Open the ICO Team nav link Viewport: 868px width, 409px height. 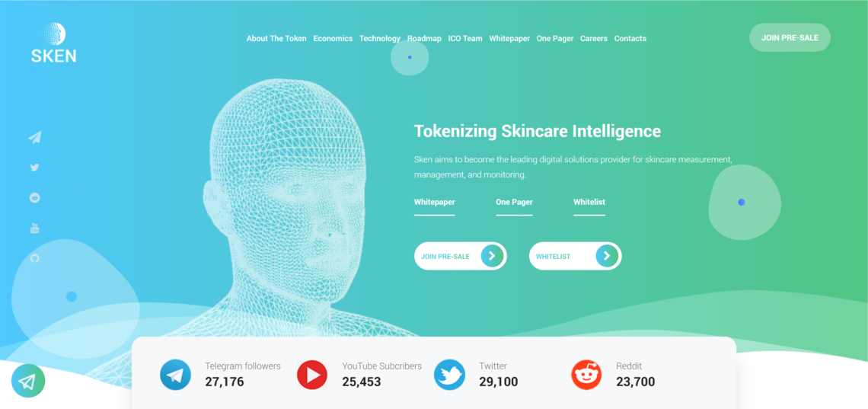click(x=465, y=39)
